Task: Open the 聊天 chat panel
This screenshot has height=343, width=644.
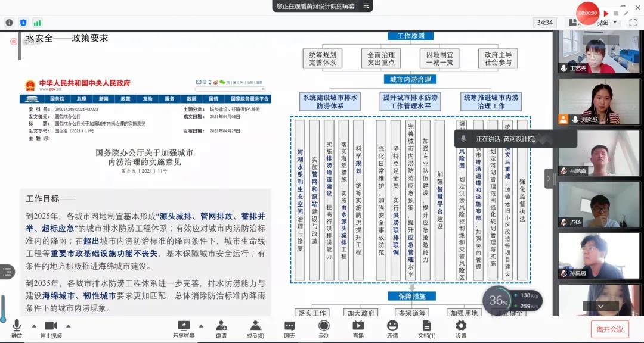Action: click(289, 329)
